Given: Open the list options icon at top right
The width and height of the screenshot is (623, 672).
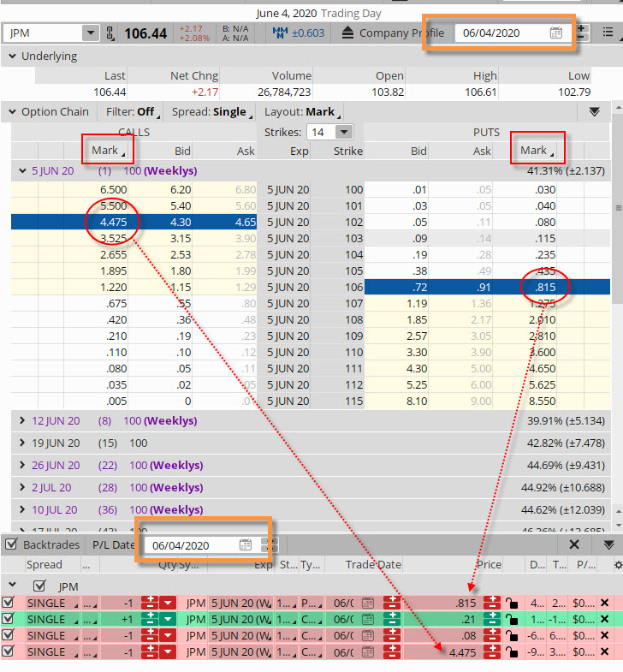Looking at the screenshot, I should click(609, 33).
